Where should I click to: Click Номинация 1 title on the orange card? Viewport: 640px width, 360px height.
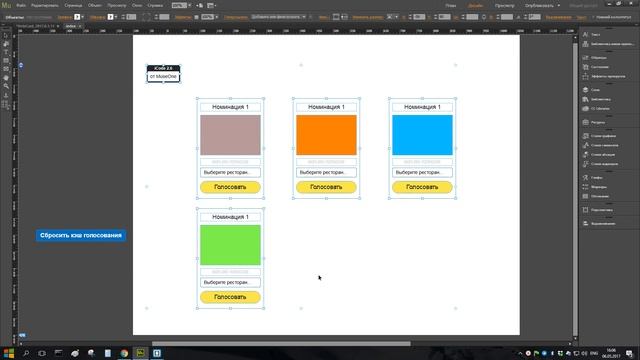click(x=326, y=107)
